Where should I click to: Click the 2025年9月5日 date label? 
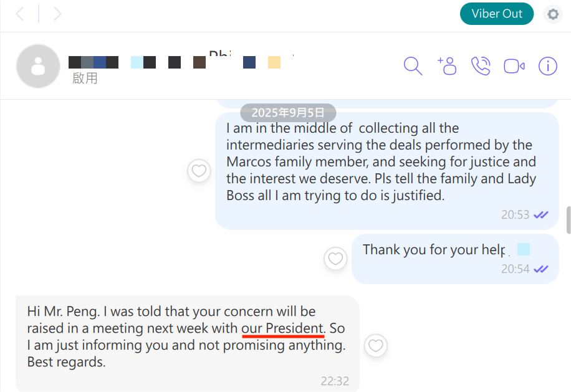pyautogui.click(x=288, y=113)
